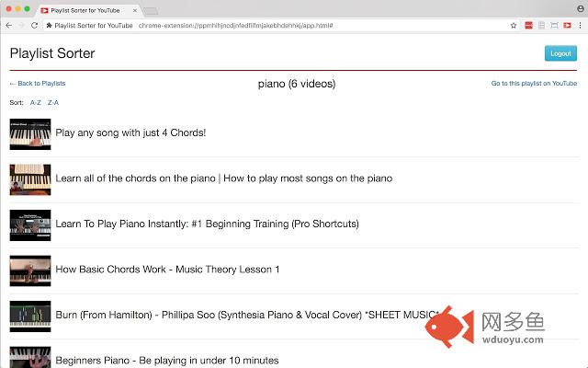This screenshot has height=368, width=588.
Task: Click the profile avatar icon at top right
Action: coord(581,8)
